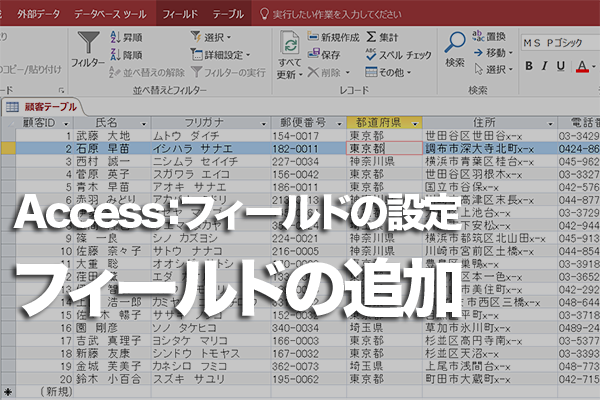This screenshot has height=400, width=600.
Task: Open the その他 records menu
Action: point(388,72)
